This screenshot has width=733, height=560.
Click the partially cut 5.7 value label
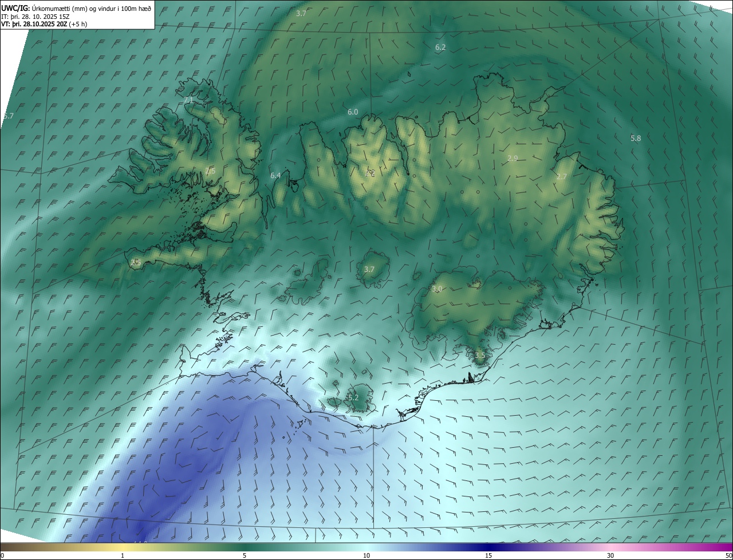pyautogui.click(x=7, y=116)
